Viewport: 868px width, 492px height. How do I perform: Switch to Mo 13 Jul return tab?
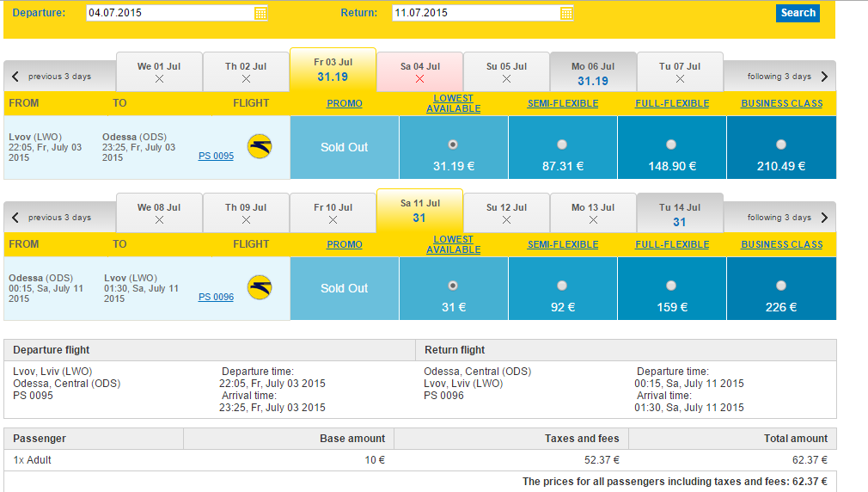click(x=593, y=213)
